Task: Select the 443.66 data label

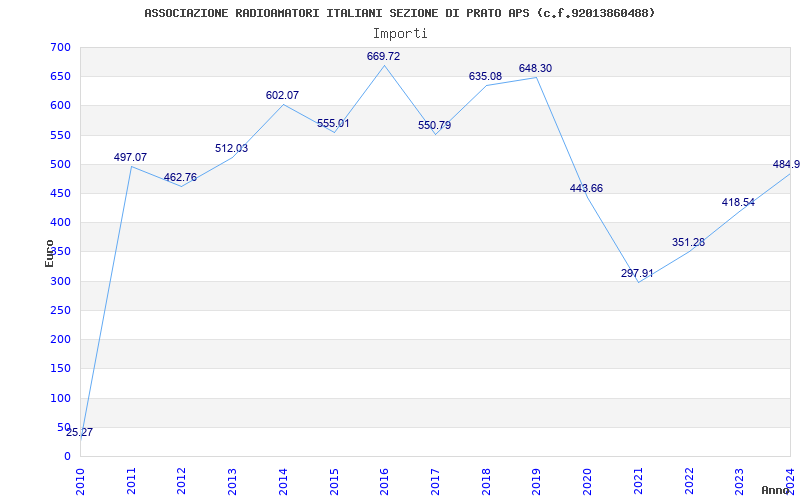Action: (586, 189)
